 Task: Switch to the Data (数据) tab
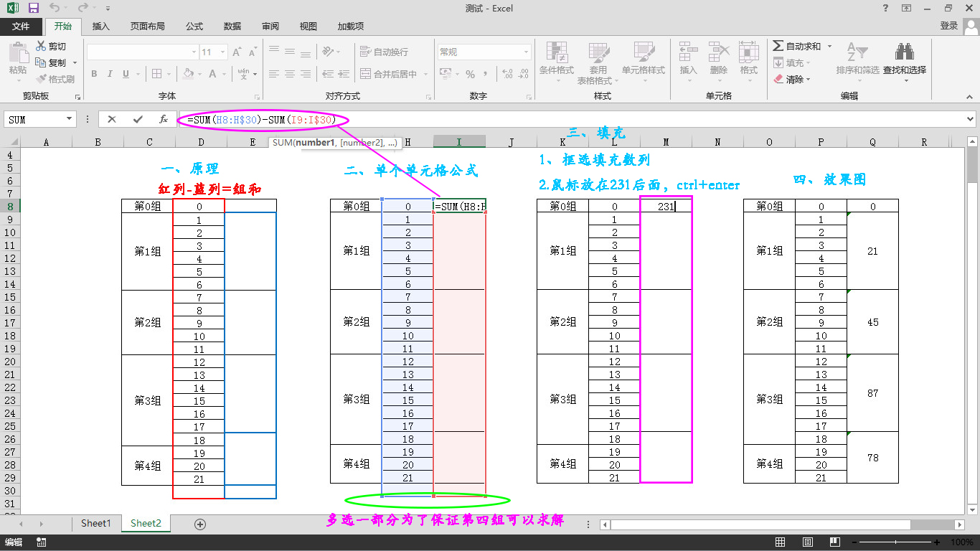click(232, 26)
